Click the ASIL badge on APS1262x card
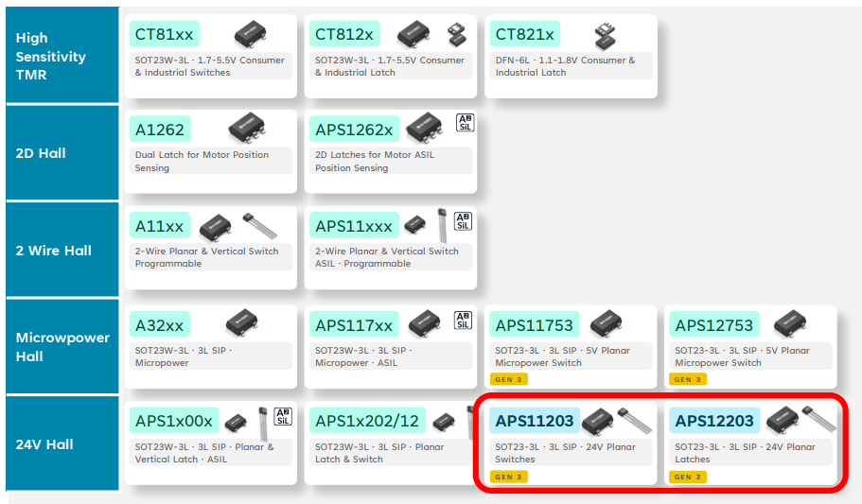862x504 pixels. click(464, 123)
